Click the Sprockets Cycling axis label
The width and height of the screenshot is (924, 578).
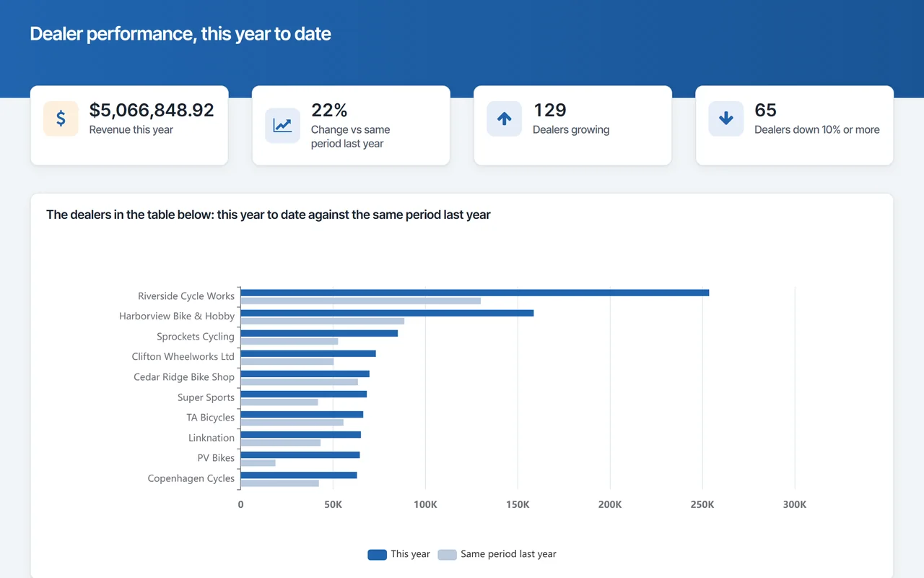(196, 337)
